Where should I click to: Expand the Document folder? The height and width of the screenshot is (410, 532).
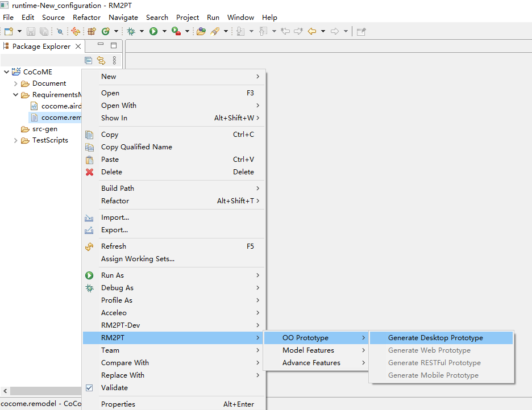click(x=16, y=83)
